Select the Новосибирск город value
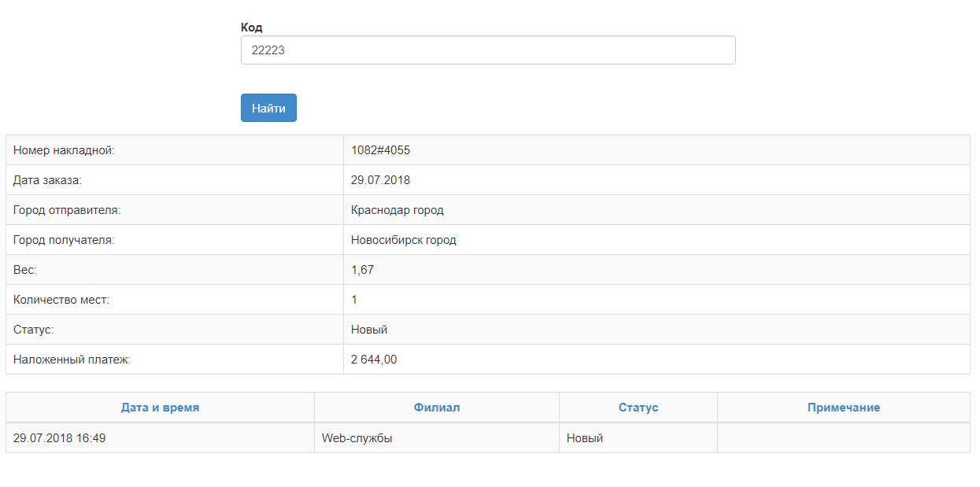 pyautogui.click(x=404, y=240)
